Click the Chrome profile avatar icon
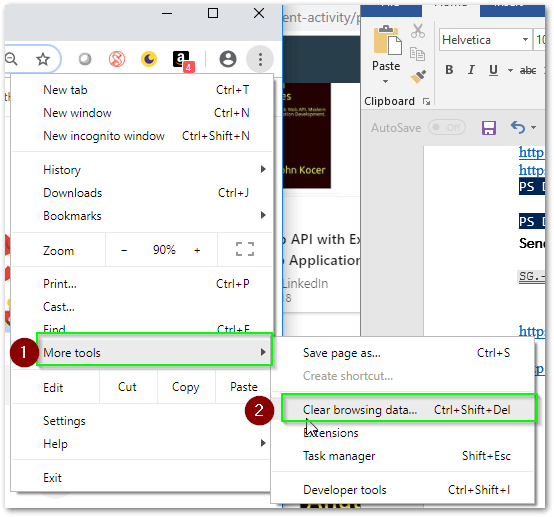The image size is (554, 517). (x=228, y=59)
